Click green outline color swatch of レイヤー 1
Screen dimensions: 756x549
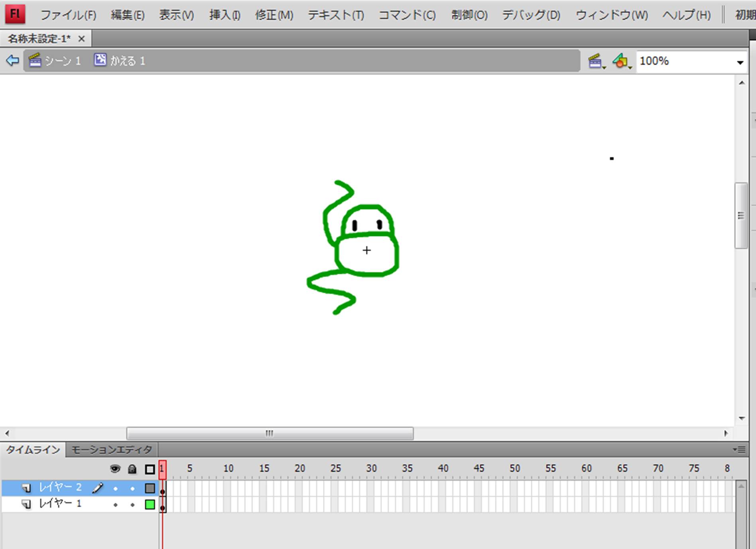click(x=150, y=505)
